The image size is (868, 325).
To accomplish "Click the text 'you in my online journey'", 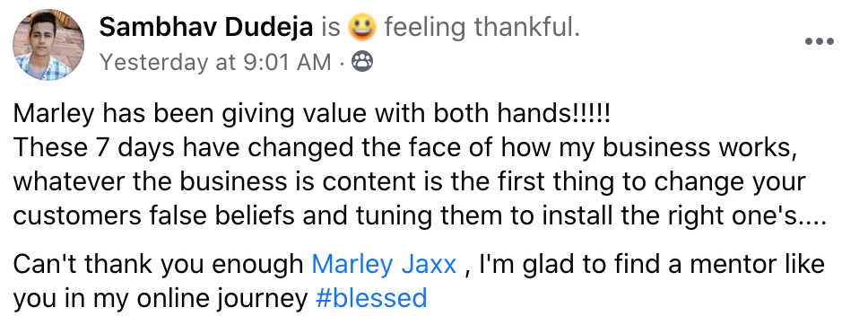I will click(x=160, y=299).
